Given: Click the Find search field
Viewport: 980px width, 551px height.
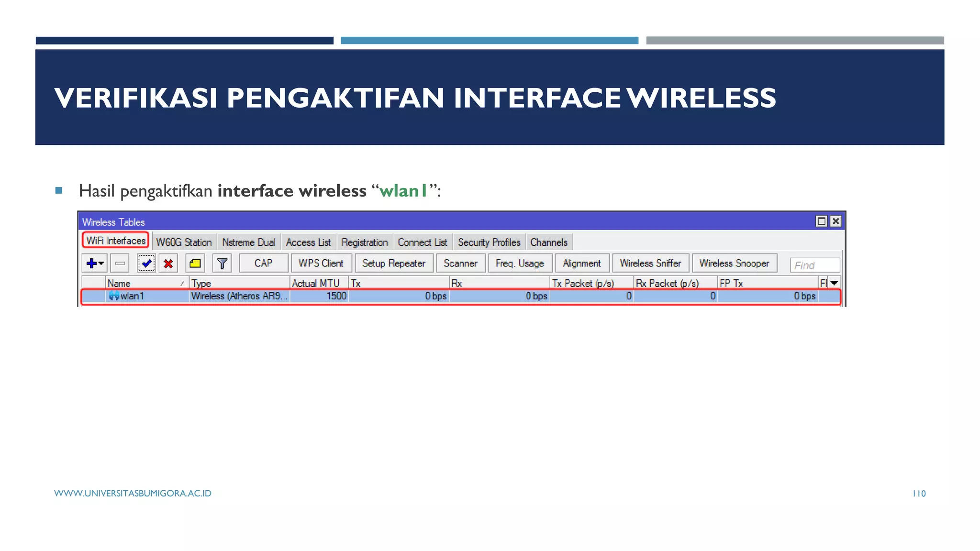Looking at the screenshot, I should (x=815, y=265).
